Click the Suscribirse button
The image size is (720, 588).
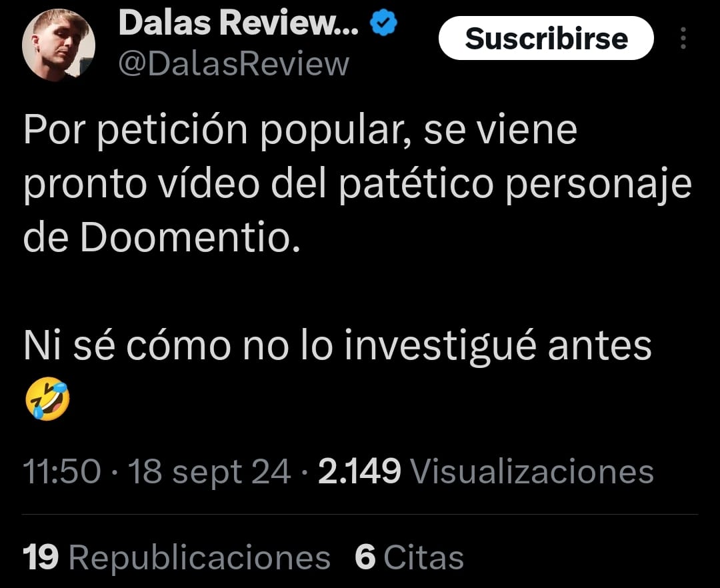(546, 38)
